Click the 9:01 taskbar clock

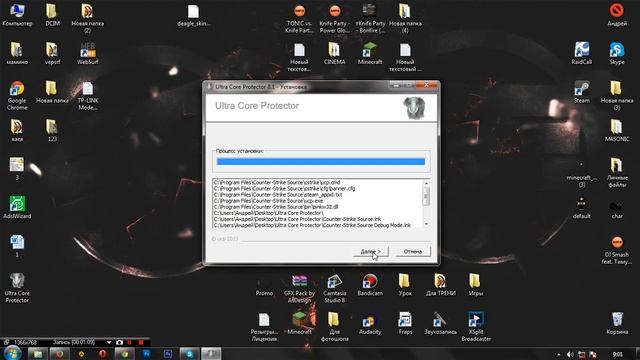[618, 354]
